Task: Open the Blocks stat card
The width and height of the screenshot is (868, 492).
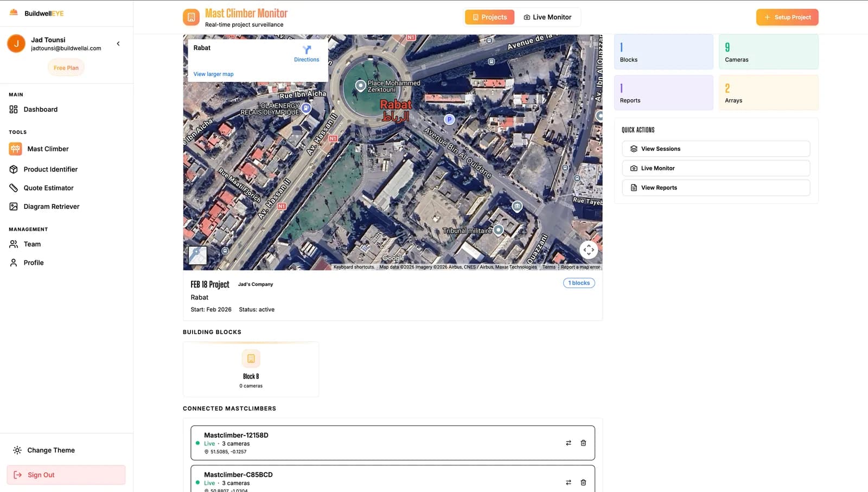Action: pyautogui.click(x=663, y=52)
